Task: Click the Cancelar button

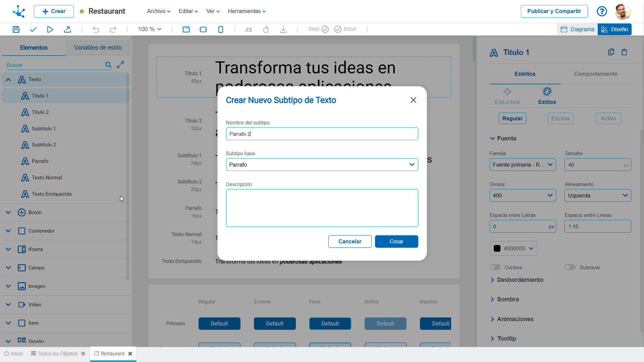Action: click(350, 241)
